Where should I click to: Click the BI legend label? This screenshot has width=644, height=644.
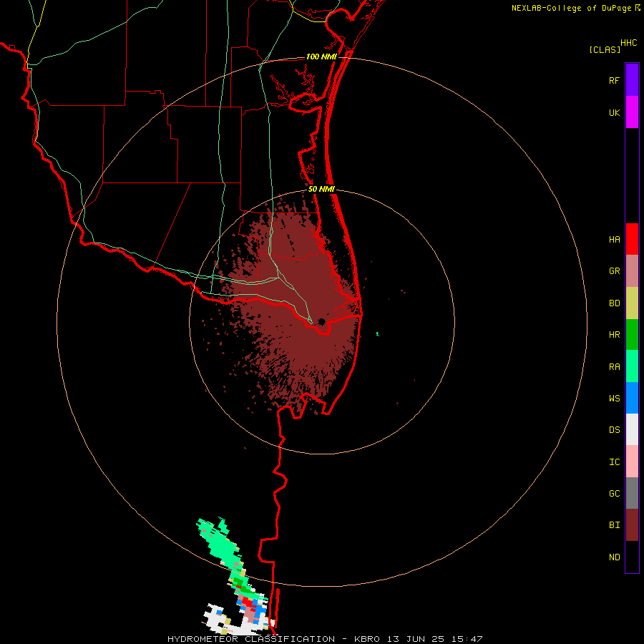tap(614, 525)
